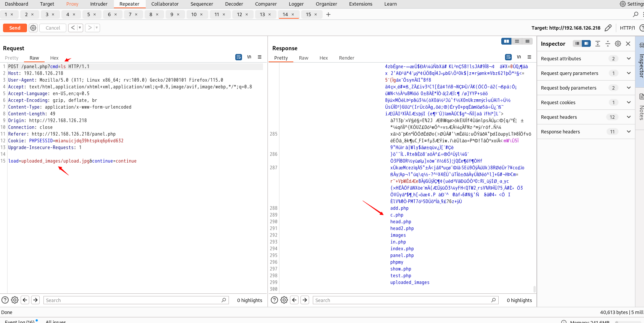
Task: Go to next request in history
Action: [x=90, y=28]
